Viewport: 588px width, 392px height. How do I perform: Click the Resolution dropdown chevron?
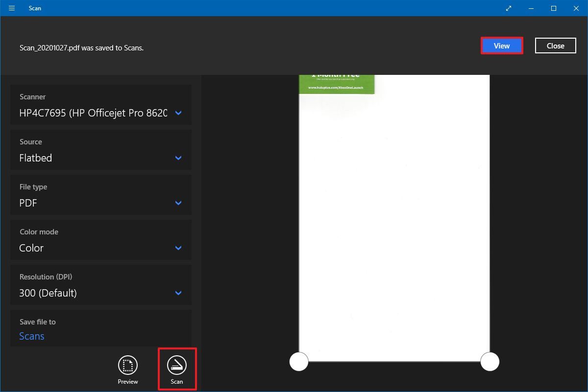(x=178, y=293)
